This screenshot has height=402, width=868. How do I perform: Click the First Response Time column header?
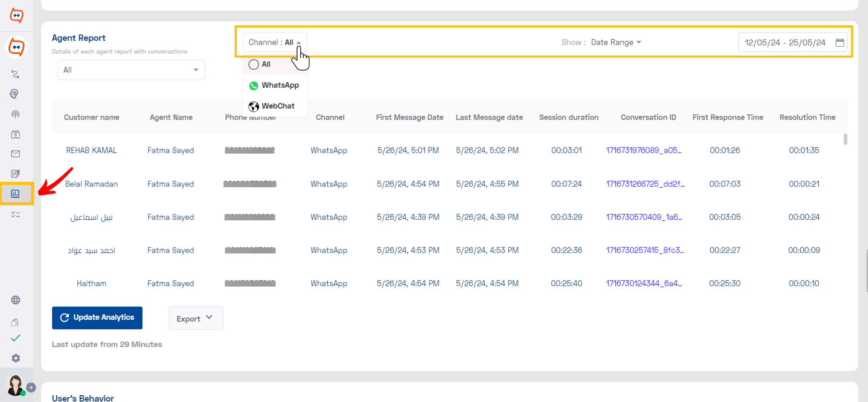728,117
